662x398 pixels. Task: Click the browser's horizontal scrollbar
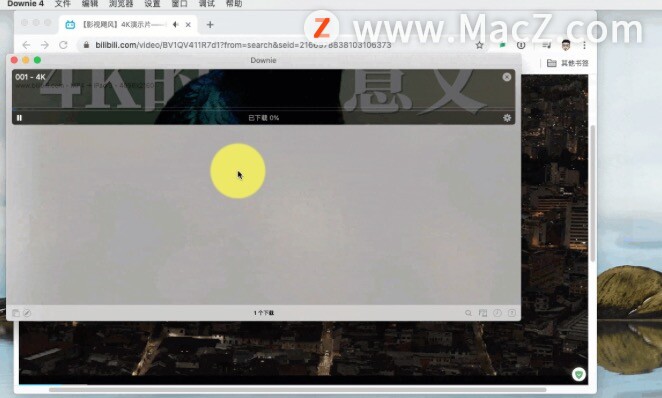(x=298, y=390)
